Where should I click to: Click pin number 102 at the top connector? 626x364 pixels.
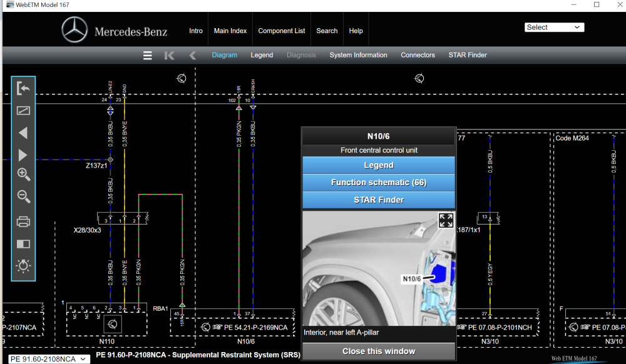[232, 101]
